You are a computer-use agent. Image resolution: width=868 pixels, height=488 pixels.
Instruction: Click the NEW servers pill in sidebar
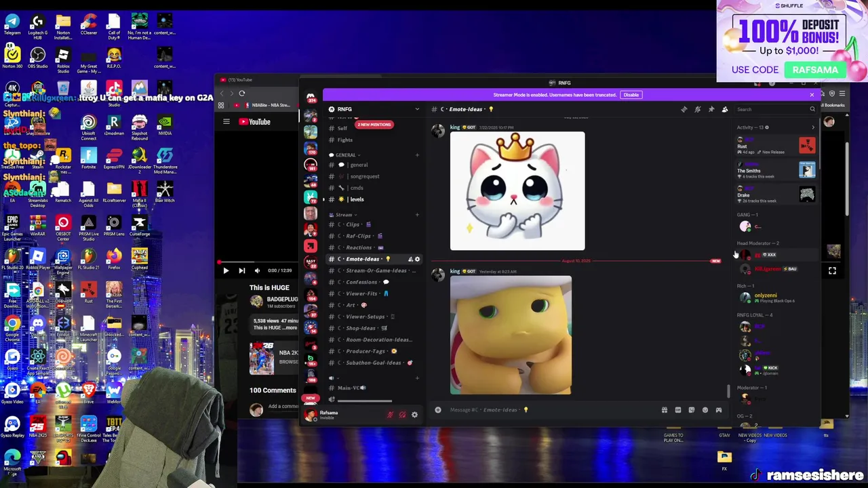point(311,398)
